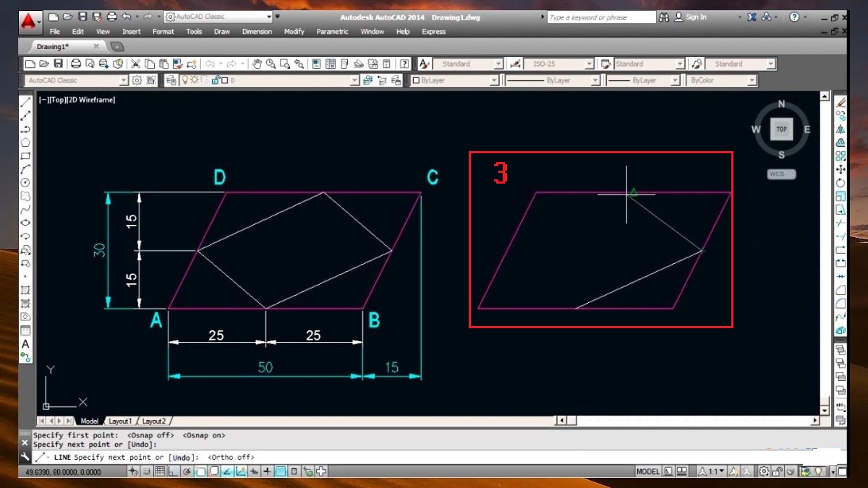Switch to the Layout2 tab
The image size is (868, 488).
(x=154, y=421)
